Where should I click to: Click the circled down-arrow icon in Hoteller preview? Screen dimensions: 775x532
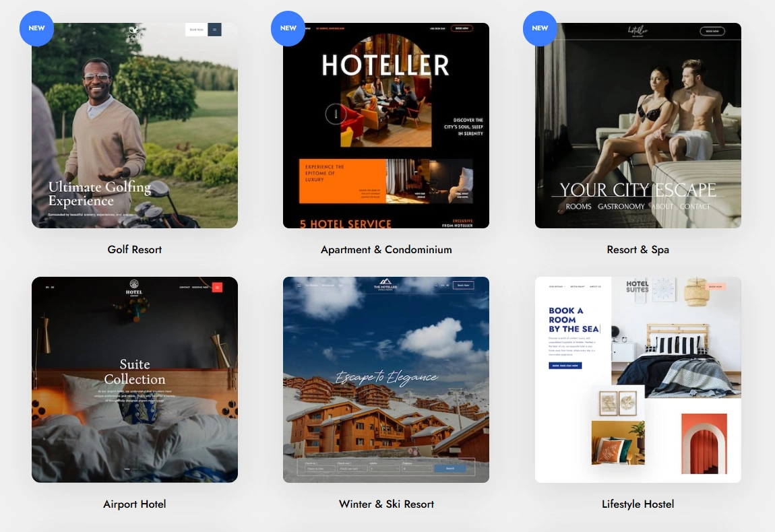pyautogui.click(x=336, y=114)
